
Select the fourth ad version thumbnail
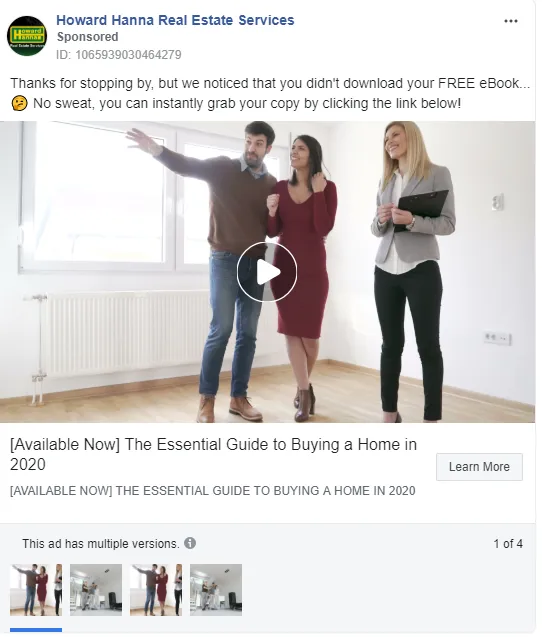pos(216,589)
